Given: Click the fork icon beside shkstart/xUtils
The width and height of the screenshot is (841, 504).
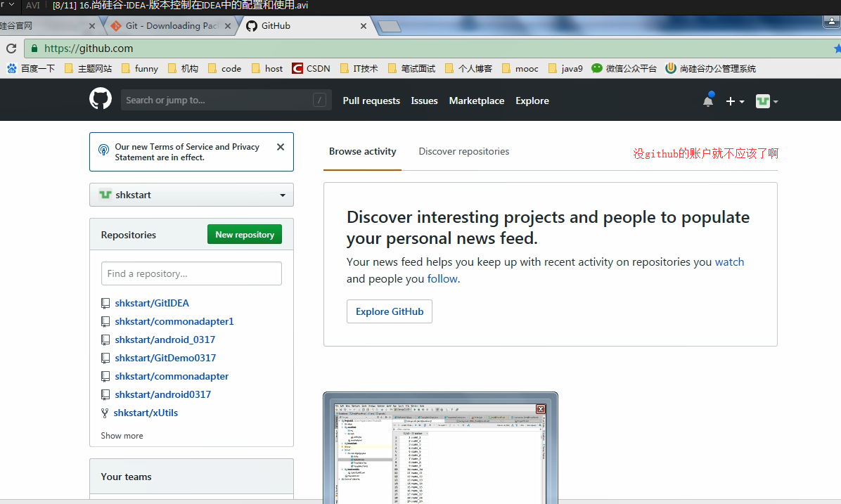Looking at the screenshot, I should [x=105, y=413].
